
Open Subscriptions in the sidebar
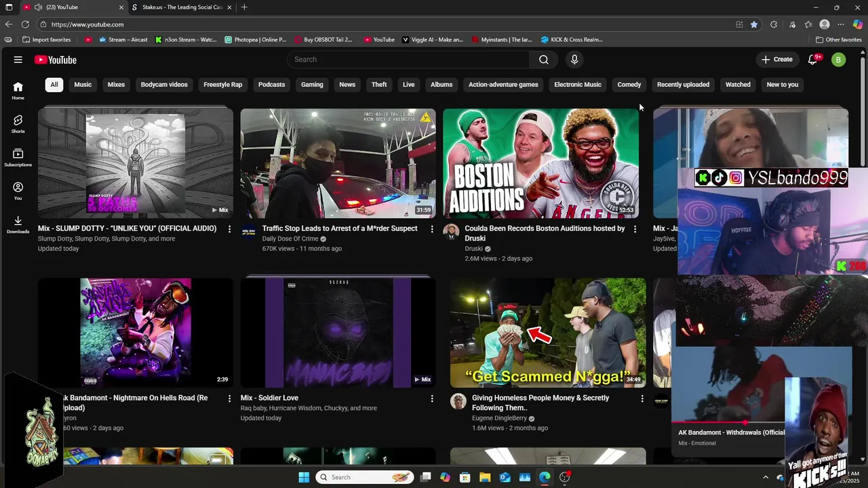[18, 157]
